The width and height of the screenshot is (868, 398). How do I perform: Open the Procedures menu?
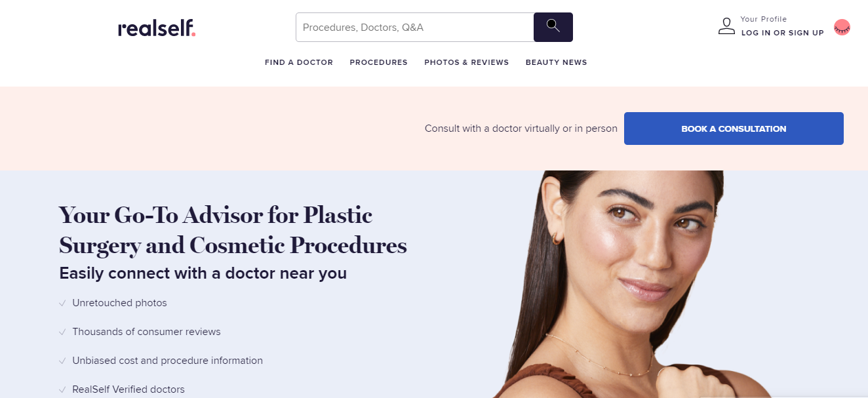coord(378,62)
